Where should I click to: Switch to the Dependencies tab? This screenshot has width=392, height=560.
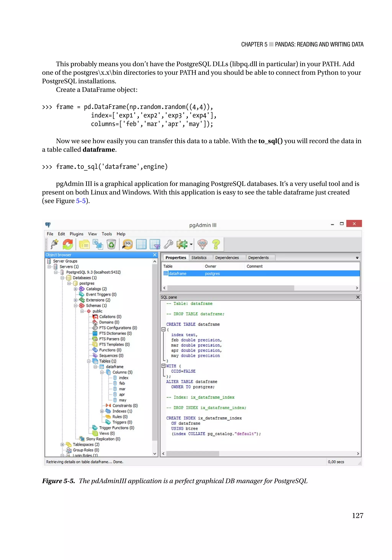(x=227, y=258)
